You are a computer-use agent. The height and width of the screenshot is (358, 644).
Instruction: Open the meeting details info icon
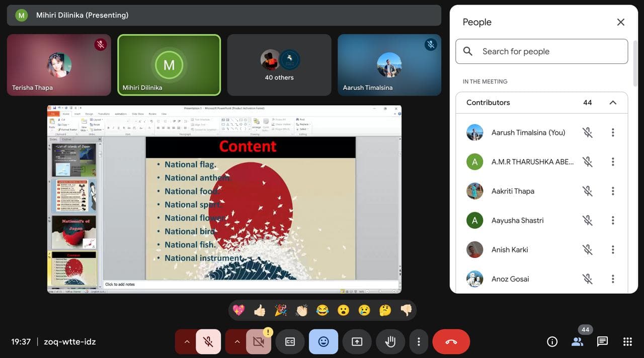552,342
